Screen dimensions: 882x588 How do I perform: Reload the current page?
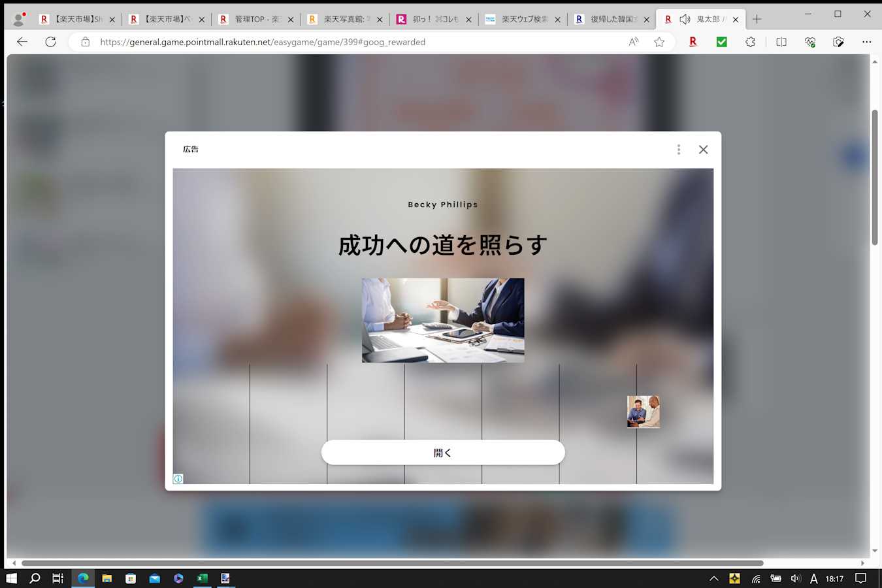(50, 42)
